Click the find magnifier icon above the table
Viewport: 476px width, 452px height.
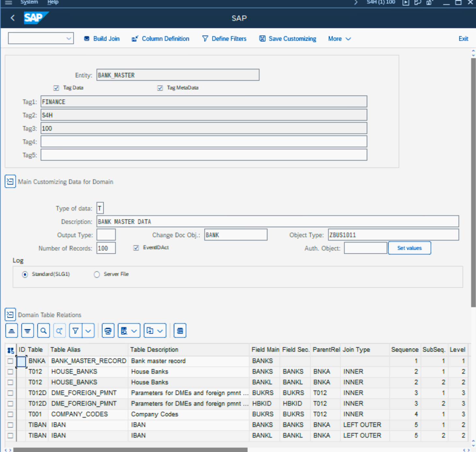[43, 331]
